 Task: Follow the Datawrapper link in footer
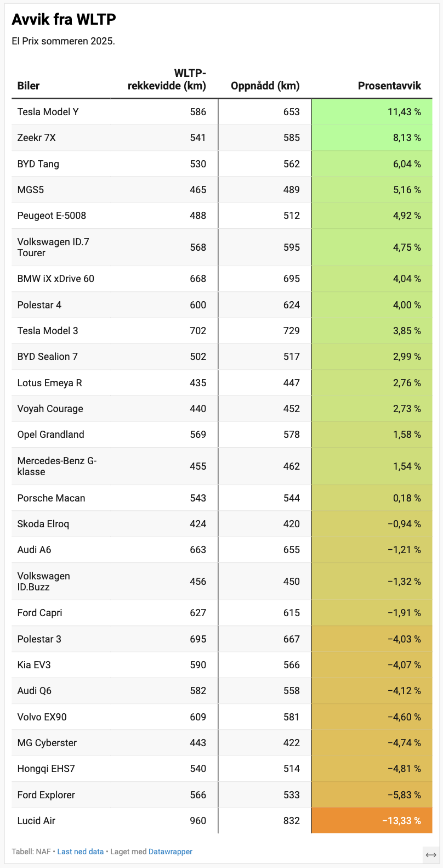[x=171, y=852]
